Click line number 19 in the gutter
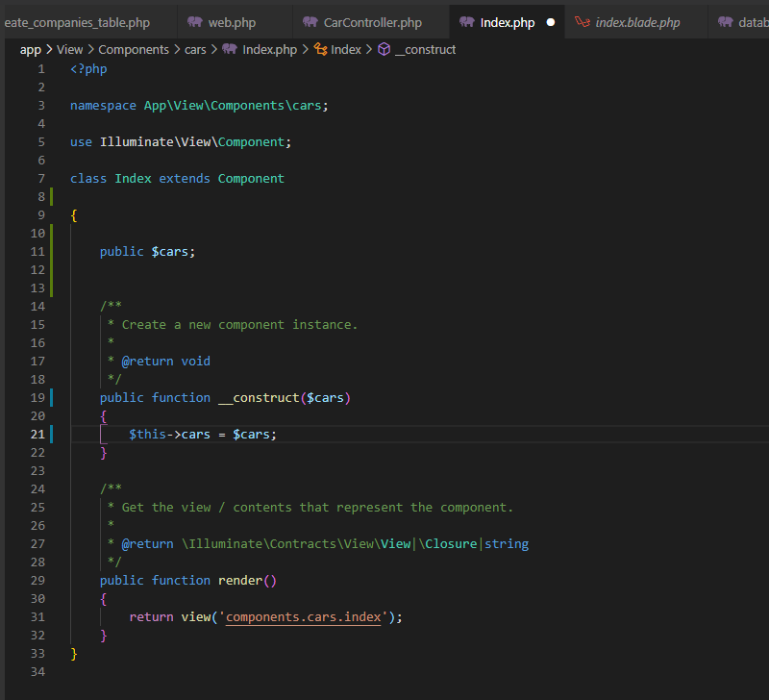 point(37,398)
